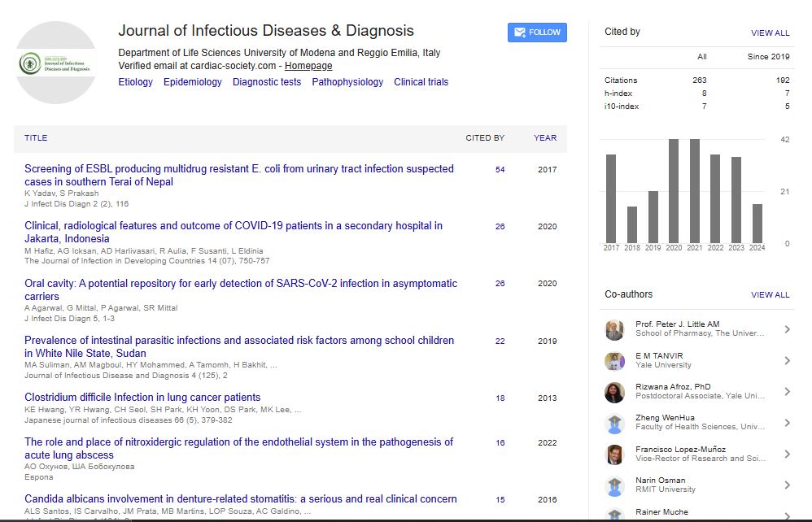812x522 pixels.
Task: Select the Pathophysiology interest tag
Action: (347, 82)
